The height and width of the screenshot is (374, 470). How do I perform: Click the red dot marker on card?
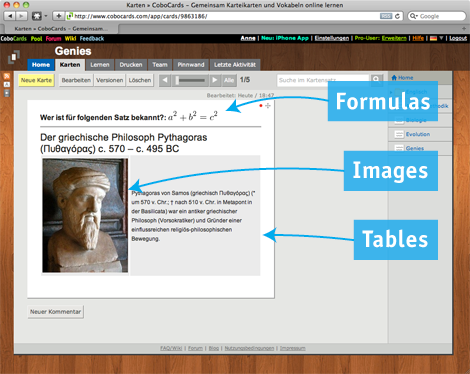[x=261, y=106]
